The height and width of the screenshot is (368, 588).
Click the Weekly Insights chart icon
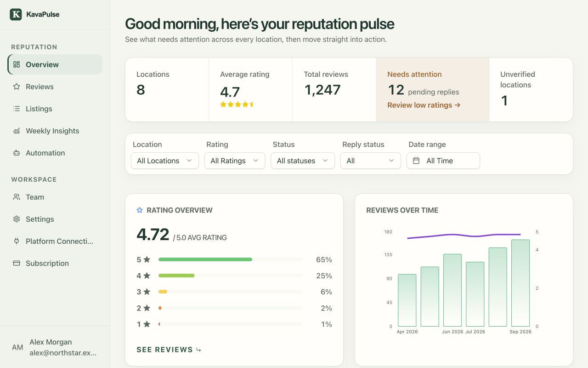point(17,131)
